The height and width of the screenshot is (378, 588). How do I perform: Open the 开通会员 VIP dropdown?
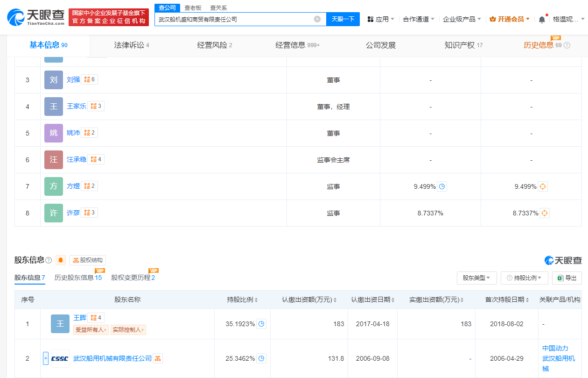[x=510, y=19]
